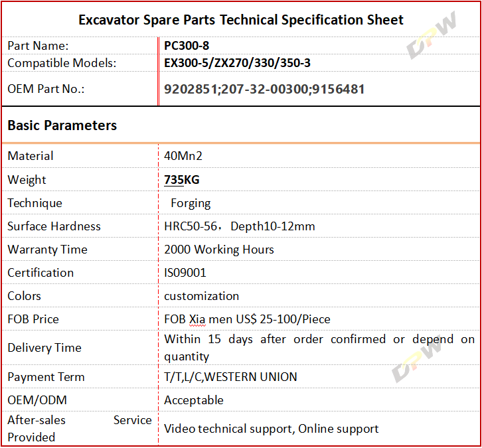Select the 'FOB Price' row label
This screenshot has height=448, width=482.
pyautogui.click(x=33, y=319)
